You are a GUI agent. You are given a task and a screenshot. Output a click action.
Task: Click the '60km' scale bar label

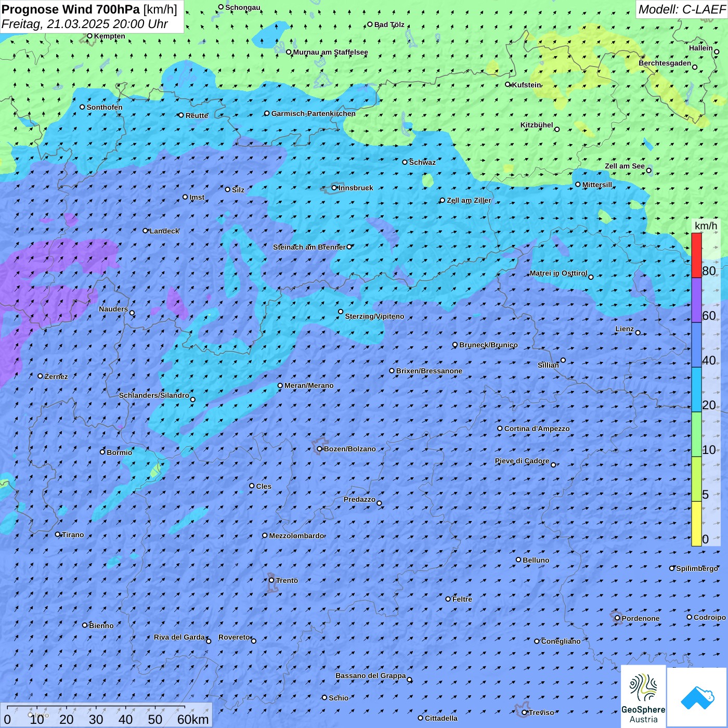click(193, 719)
